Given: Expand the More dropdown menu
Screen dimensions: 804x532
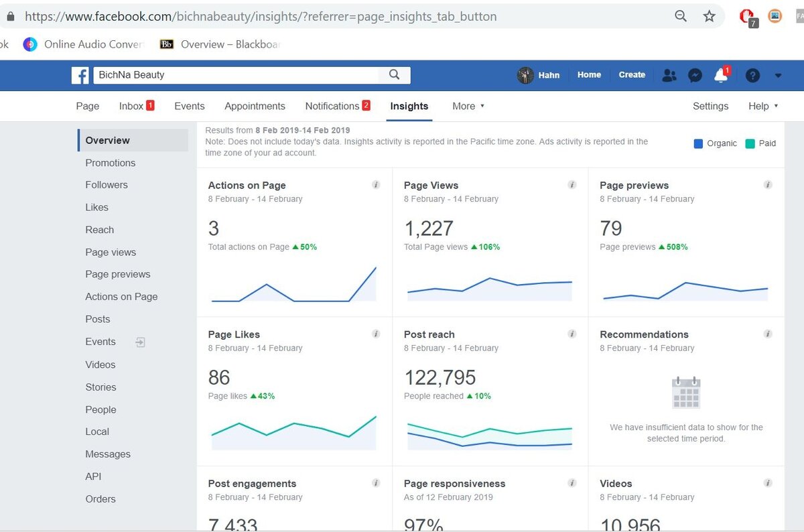Looking at the screenshot, I should point(468,106).
